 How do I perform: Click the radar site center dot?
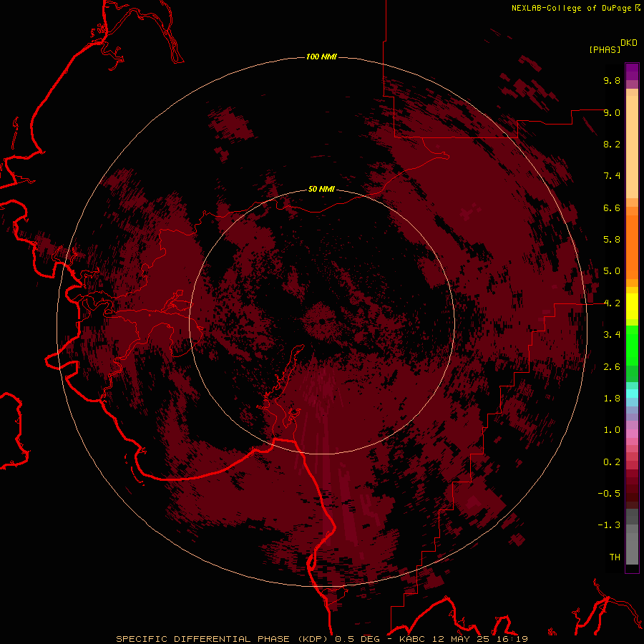(x=323, y=321)
